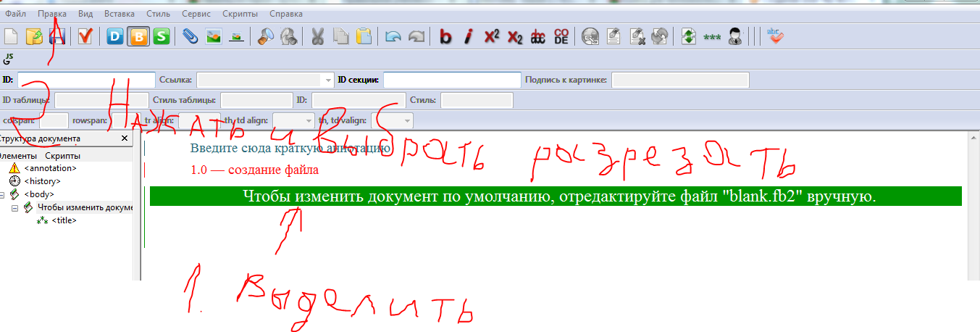Open the Правка menu

(51, 13)
